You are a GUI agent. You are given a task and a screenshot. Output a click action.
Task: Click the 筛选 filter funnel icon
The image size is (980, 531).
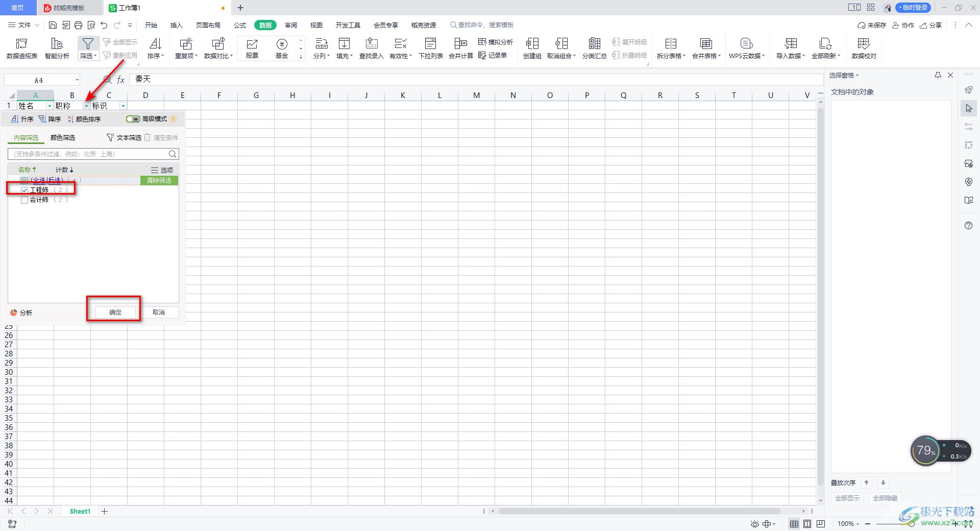click(88, 44)
